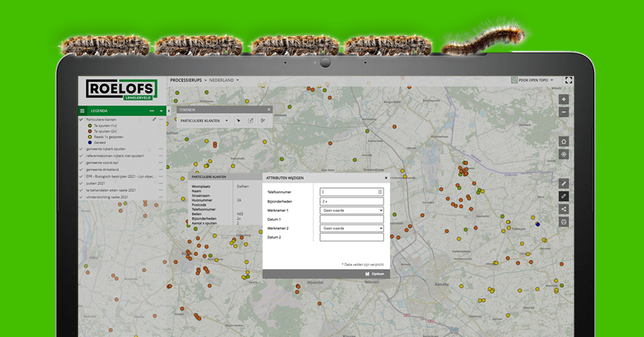Click the zoom in plus button
Image resolution: width=644 pixels, height=337 pixels.
pyautogui.click(x=563, y=99)
